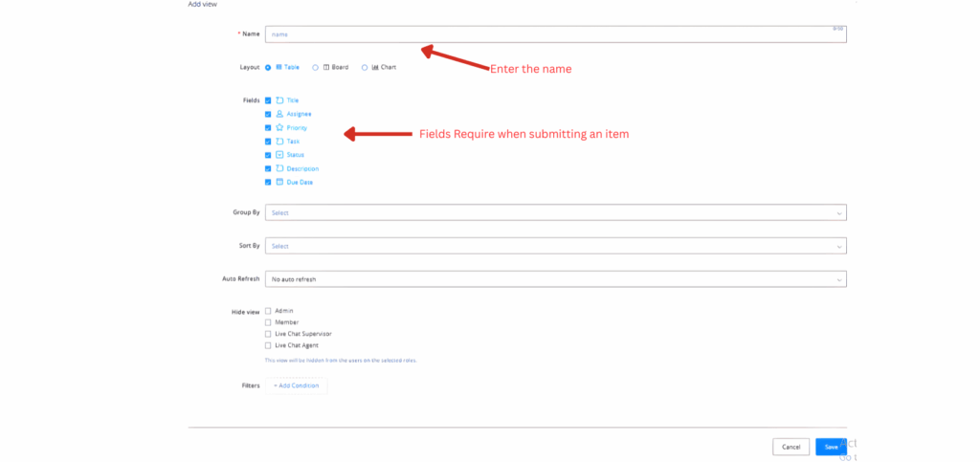980x462 pixels.
Task: Click the Due Date calendar icon
Action: [x=279, y=182]
